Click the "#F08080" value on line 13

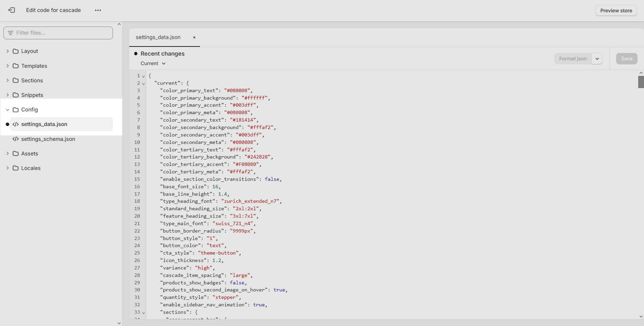click(246, 164)
